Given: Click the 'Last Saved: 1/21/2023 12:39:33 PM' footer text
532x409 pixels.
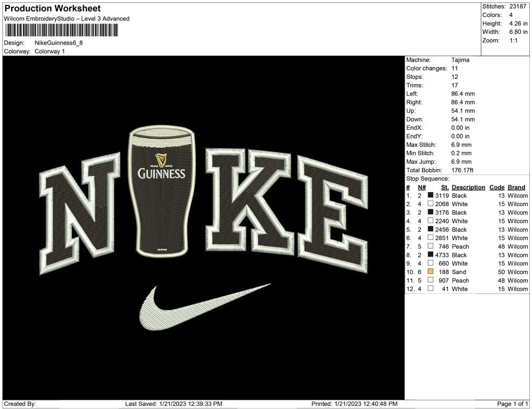Looking at the screenshot, I should [174, 404].
